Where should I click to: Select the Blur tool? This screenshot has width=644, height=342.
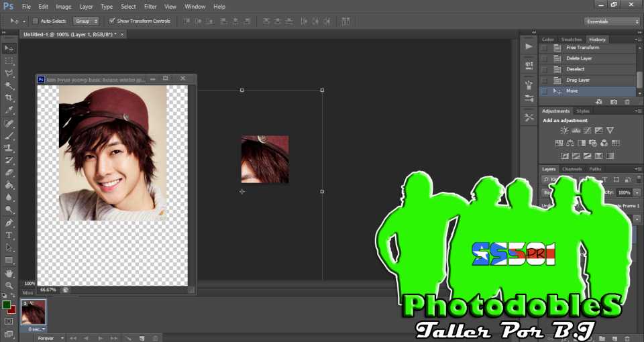(x=9, y=197)
